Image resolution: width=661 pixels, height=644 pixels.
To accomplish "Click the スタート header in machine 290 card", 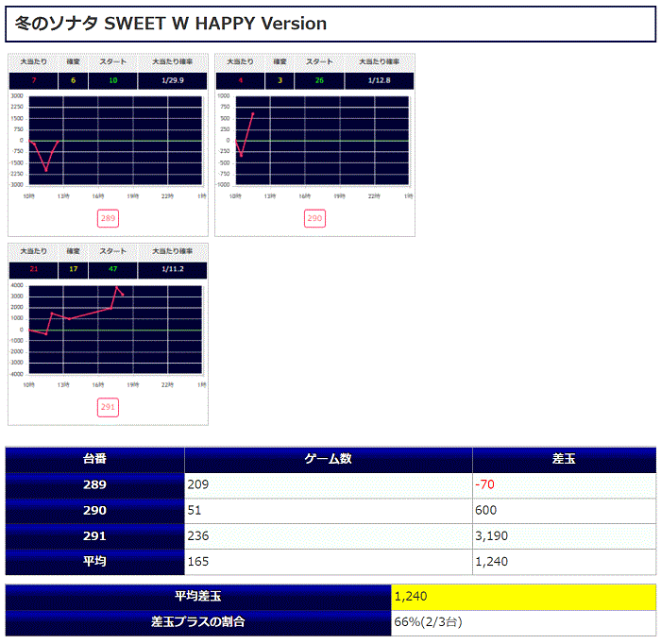I will tap(319, 62).
